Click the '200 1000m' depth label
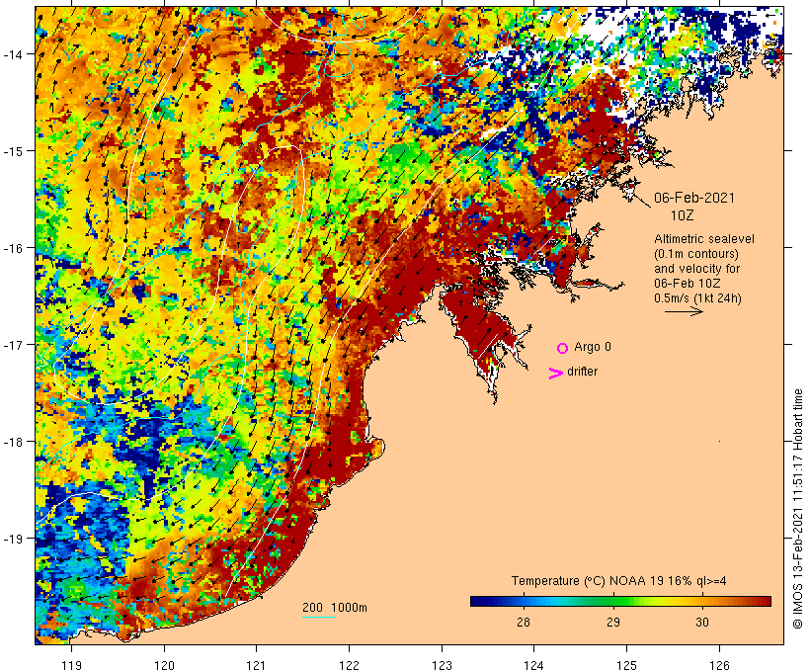The image size is (810, 672). click(335, 608)
